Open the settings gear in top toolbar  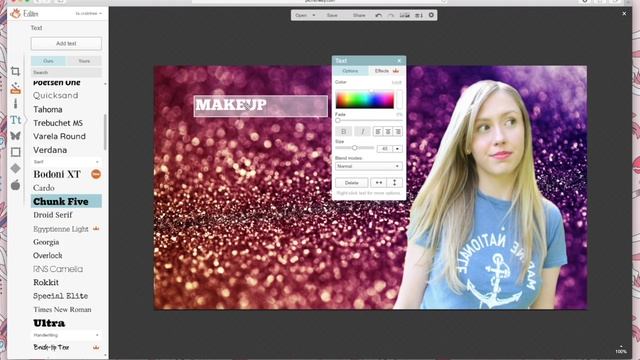coord(431,15)
